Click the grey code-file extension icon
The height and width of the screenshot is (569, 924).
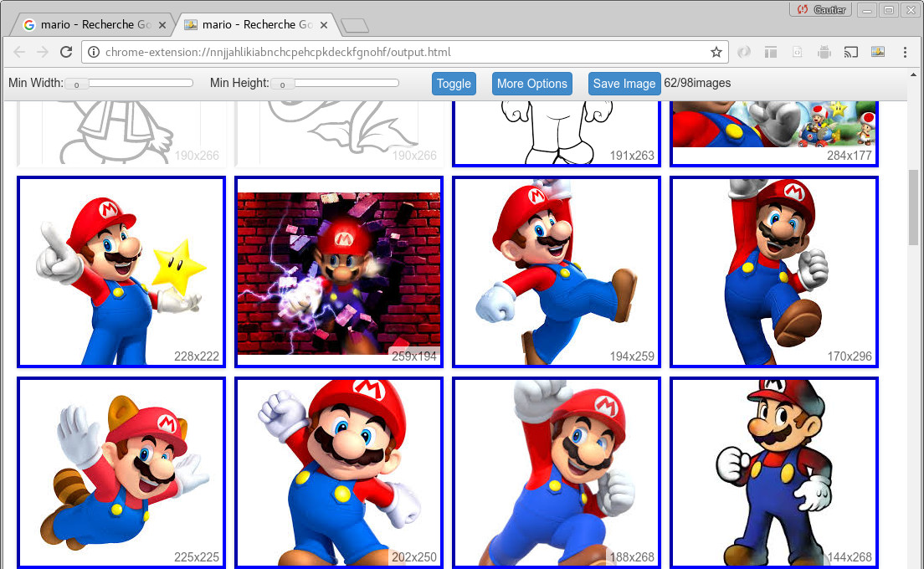[798, 52]
